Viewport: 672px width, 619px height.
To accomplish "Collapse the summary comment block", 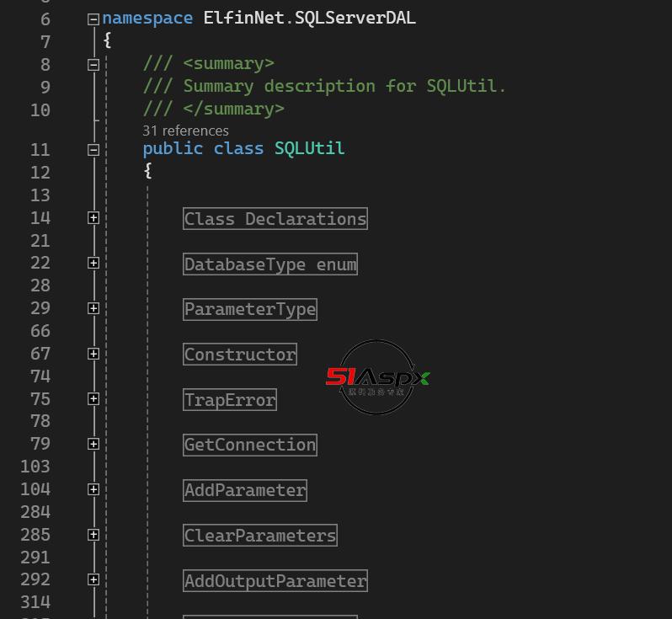I will click(x=93, y=64).
